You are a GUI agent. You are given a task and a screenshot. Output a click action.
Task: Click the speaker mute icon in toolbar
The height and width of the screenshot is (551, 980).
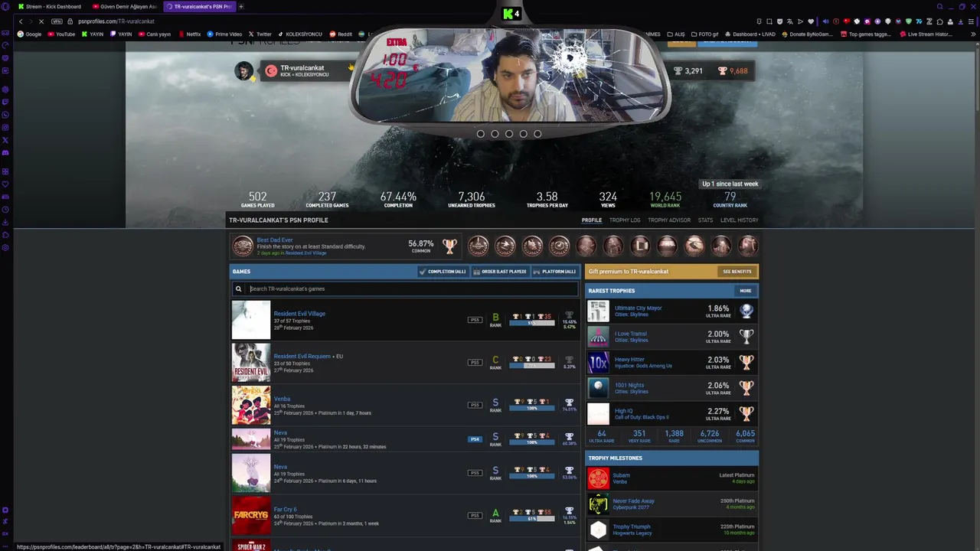point(825,21)
